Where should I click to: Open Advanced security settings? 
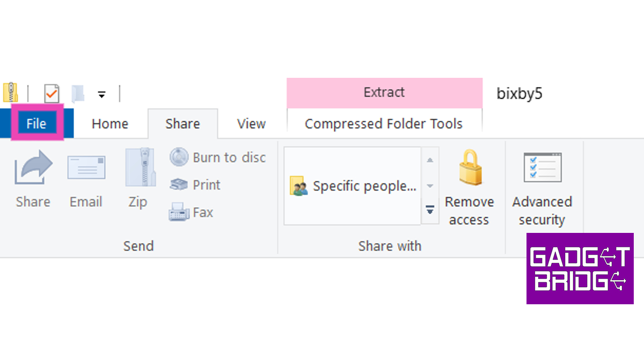point(542,169)
